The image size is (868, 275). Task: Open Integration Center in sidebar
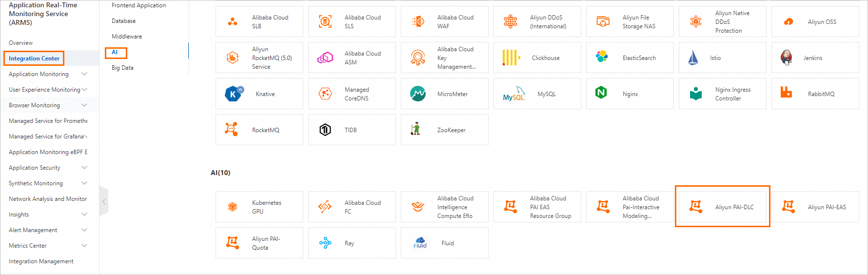pos(34,59)
